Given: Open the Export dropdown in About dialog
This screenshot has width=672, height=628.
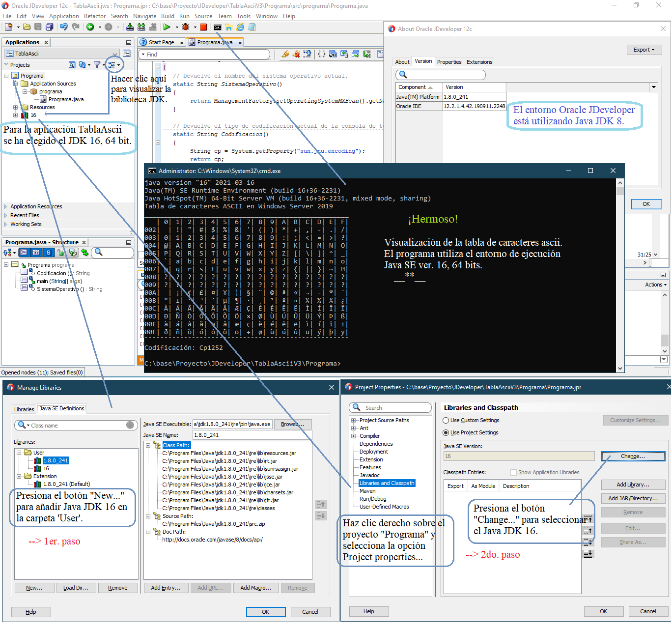Looking at the screenshot, I should pyautogui.click(x=644, y=50).
